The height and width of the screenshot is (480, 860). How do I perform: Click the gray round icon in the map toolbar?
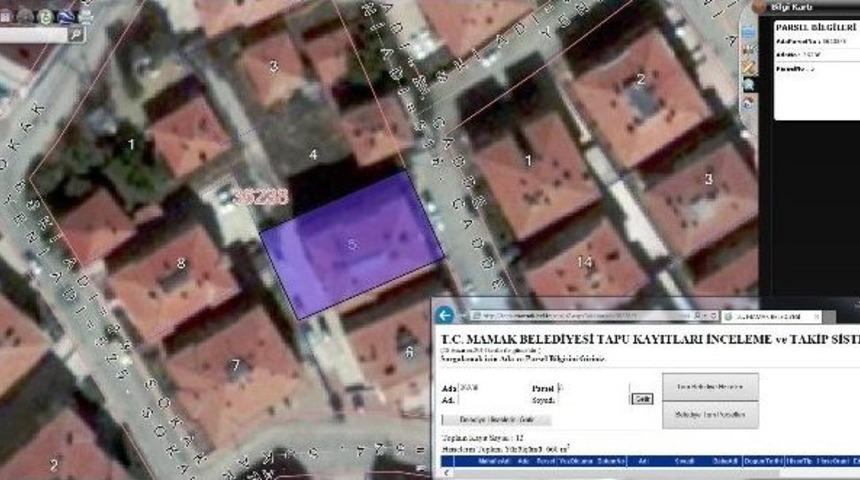click(25, 17)
